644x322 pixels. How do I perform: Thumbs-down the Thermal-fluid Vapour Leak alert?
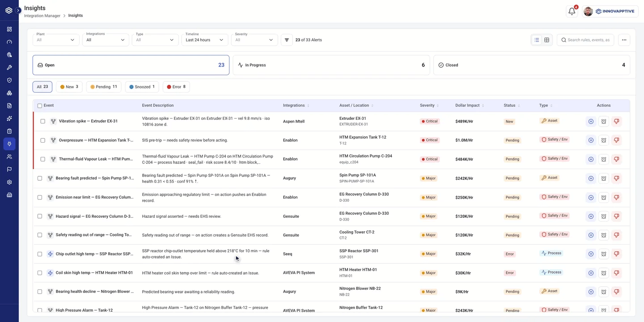[616, 159]
